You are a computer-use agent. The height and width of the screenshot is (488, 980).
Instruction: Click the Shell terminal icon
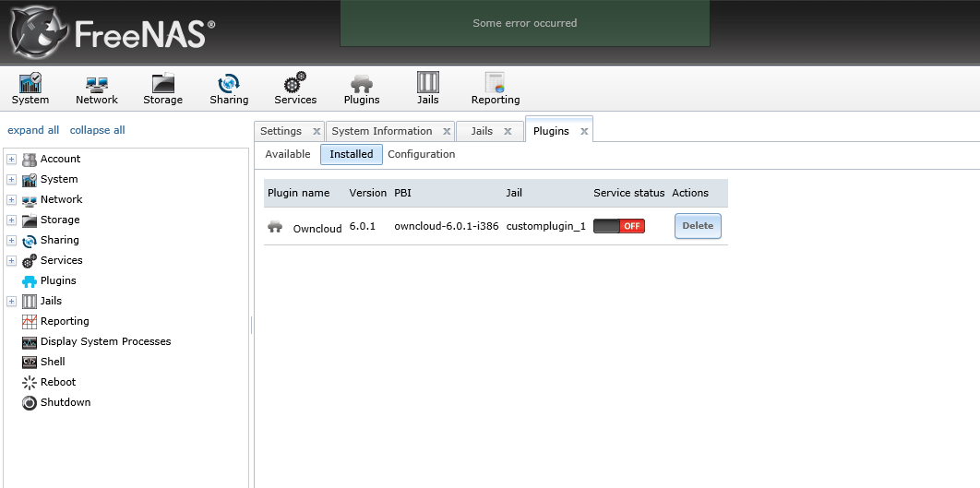coord(30,363)
